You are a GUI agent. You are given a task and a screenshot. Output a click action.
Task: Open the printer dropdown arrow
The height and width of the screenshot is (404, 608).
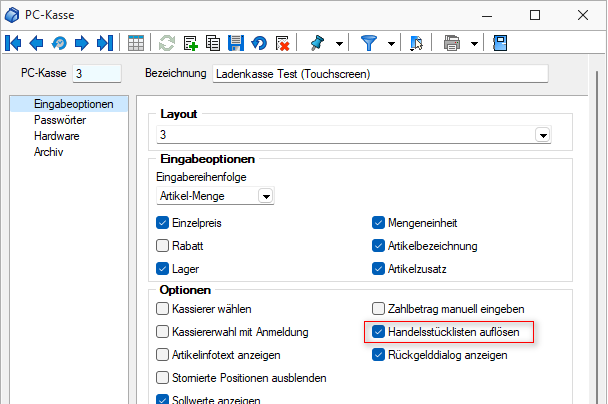[x=474, y=43]
